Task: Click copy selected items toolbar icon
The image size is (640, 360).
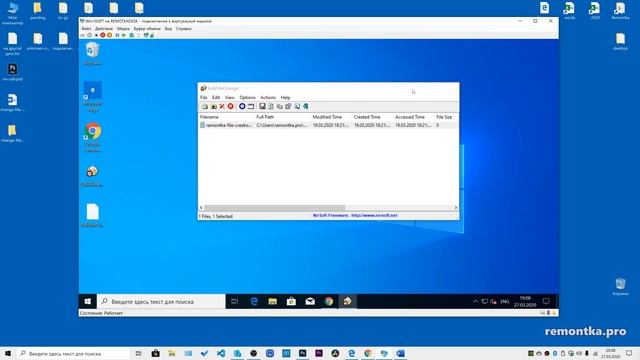Action: click(280, 107)
